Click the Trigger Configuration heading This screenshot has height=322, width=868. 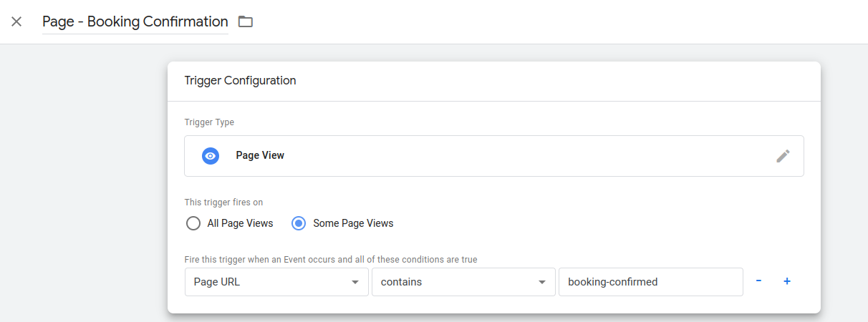point(240,80)
